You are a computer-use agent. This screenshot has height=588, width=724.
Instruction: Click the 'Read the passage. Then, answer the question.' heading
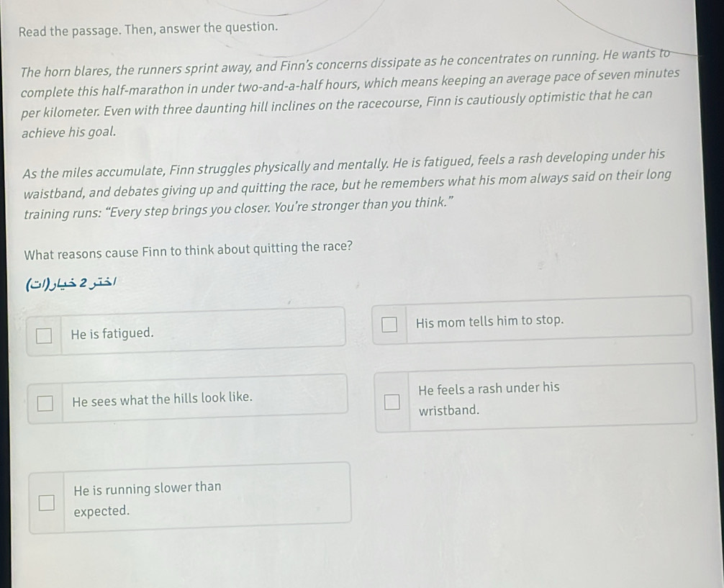[148, 29]
